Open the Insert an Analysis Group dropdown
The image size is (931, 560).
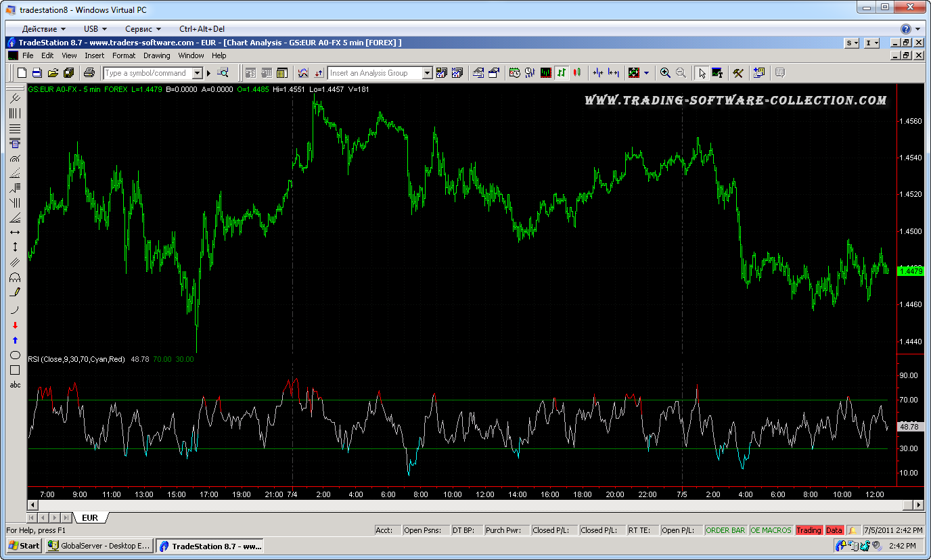click(427, 73)
